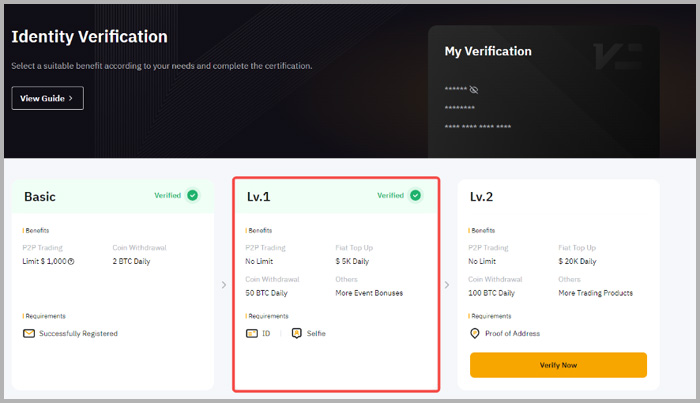Click '$ 20K Daily' fiat top up value
The height and width of the screenshot is (403, 700).
pos(577,262)
